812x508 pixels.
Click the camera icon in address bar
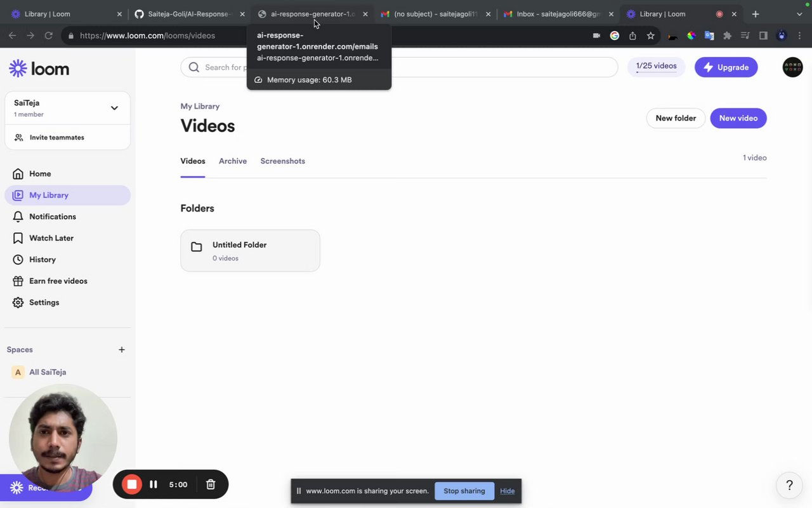pos(596,36)
